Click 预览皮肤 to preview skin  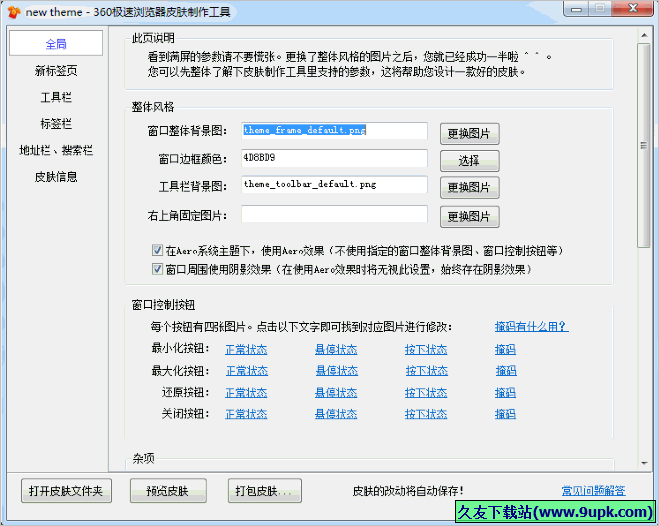(x=168, y=491)
